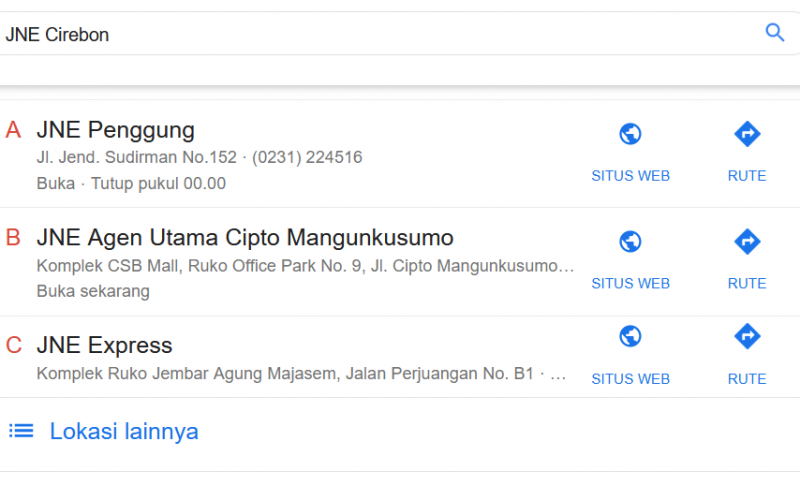Click RUTE label for JNE Penggung
The width and height of the screenshot is (800, 500).
click(747, 176)
